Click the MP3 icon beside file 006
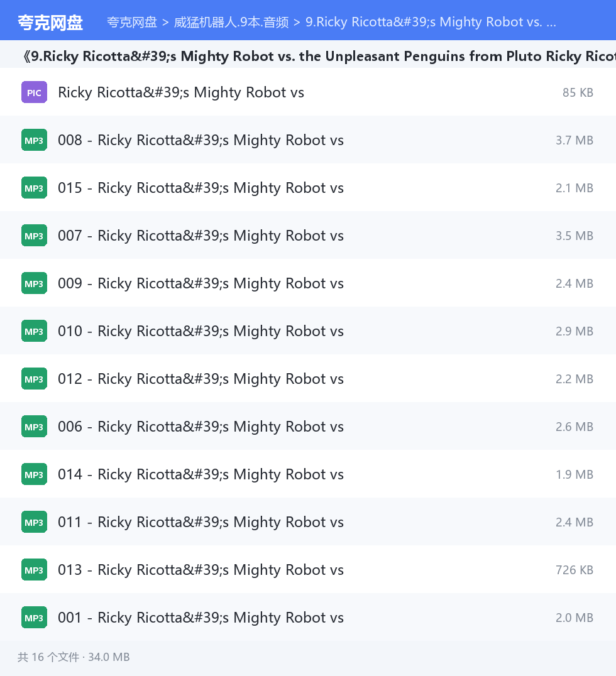Viewport: 616px width, 676px height. coord(34,427)
